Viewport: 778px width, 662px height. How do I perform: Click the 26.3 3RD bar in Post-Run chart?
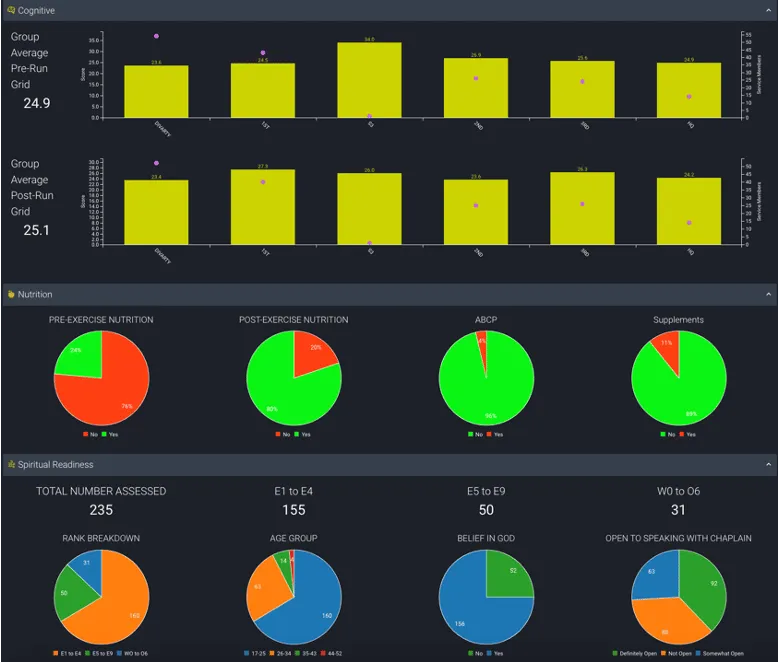coord(583,208)
